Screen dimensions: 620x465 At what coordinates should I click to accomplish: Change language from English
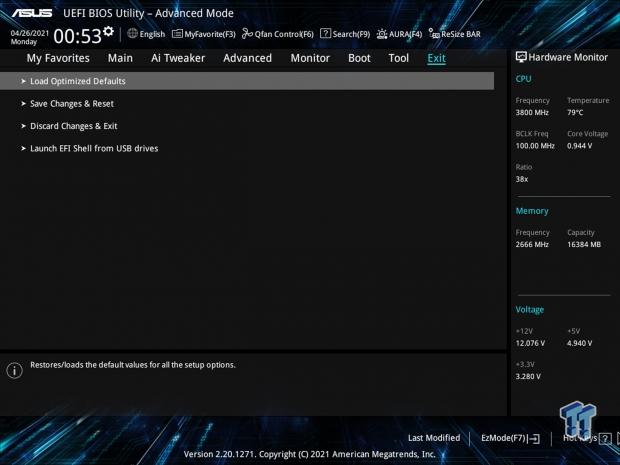tap(152, 34)
